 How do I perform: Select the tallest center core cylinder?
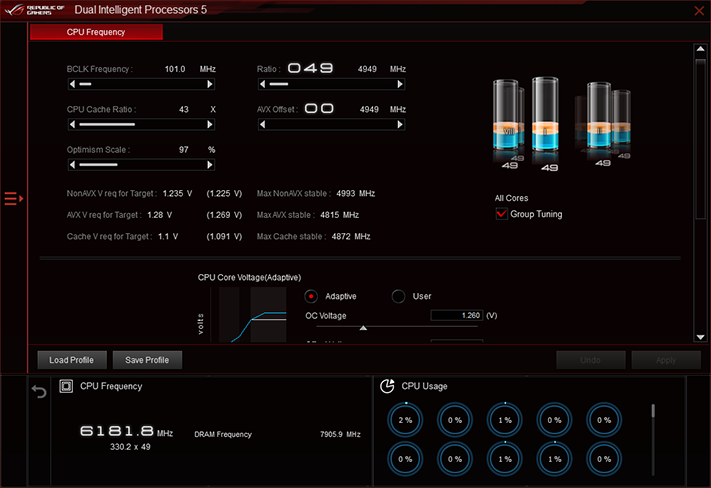point(545,114)
